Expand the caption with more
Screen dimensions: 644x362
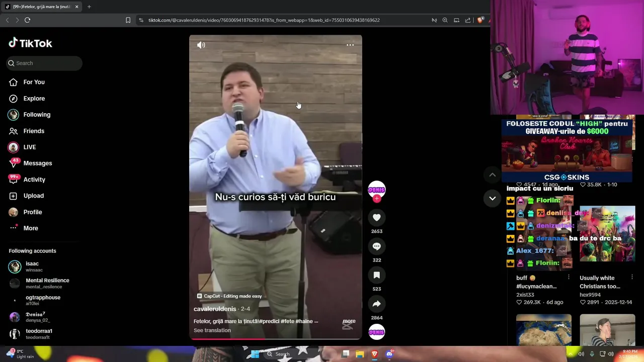(x=349, y=321)
